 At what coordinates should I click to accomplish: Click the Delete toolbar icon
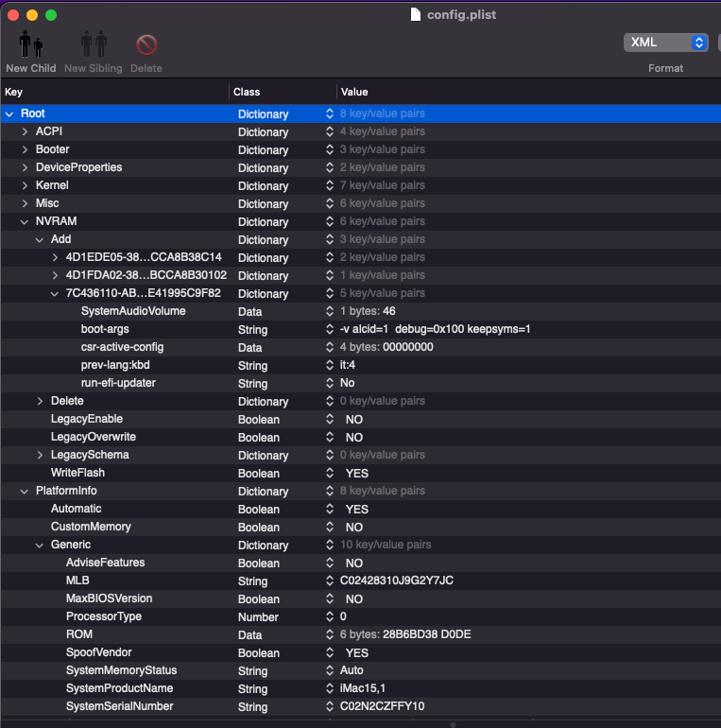pyautogui.click(x=146, y=45)
